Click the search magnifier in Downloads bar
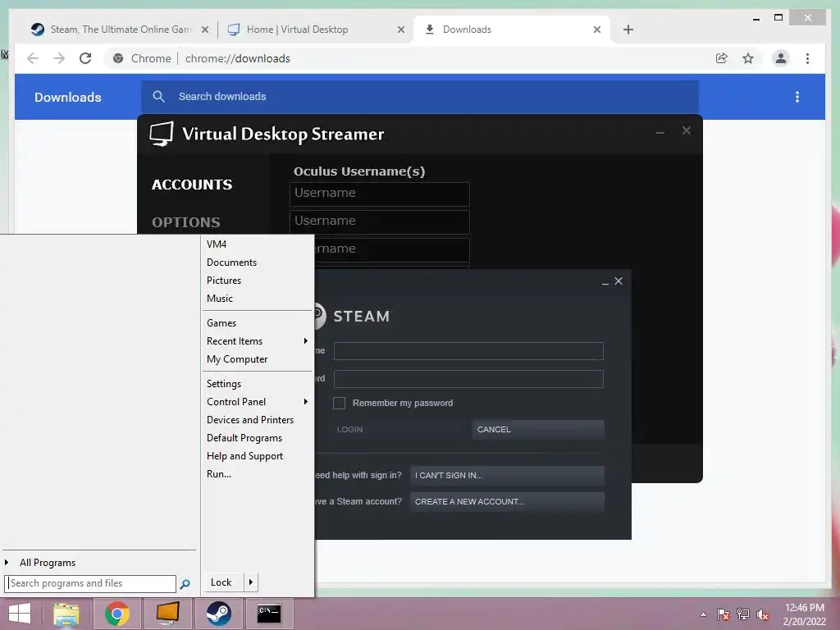Image resolution: width=840 pixels, height=630 pixels. [x=158, y=97]
